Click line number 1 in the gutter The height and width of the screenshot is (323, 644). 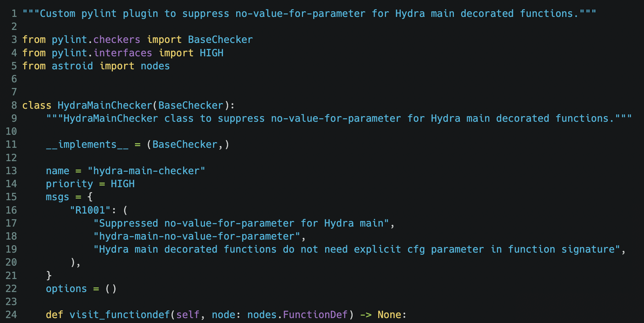14,13
